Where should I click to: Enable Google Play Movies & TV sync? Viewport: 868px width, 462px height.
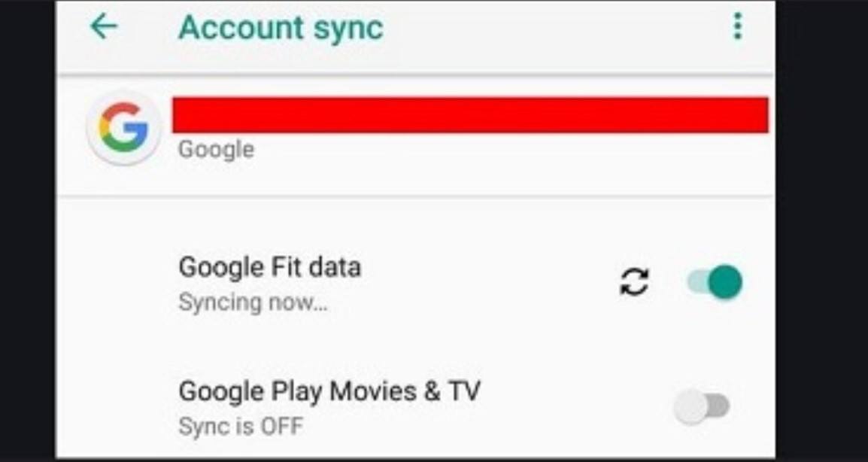702,407
